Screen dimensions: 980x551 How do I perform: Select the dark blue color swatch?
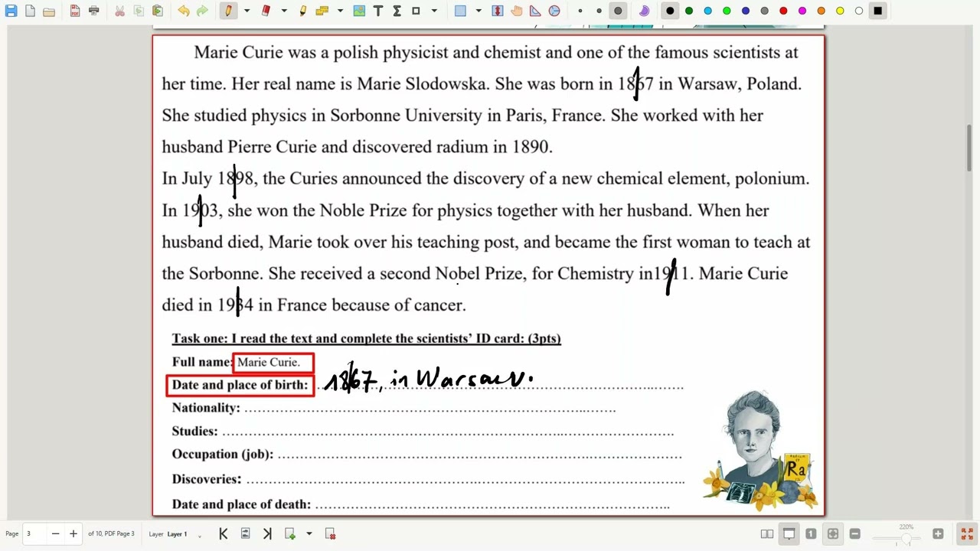click(x=746, y=11)
